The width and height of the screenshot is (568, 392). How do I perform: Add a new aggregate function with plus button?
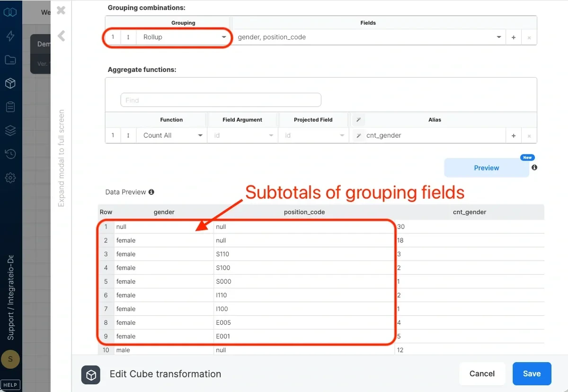514,135
